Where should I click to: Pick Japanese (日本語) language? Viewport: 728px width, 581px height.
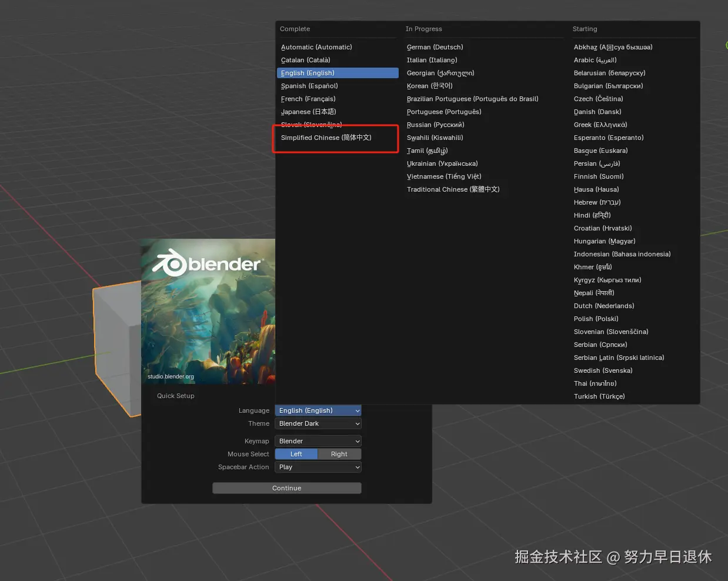click(x=338, y=112)
